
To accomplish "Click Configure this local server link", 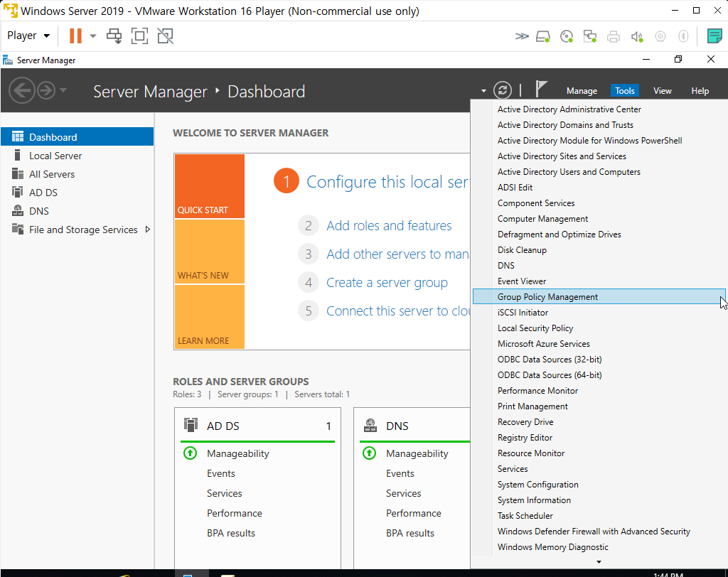I will coord(387,181).
